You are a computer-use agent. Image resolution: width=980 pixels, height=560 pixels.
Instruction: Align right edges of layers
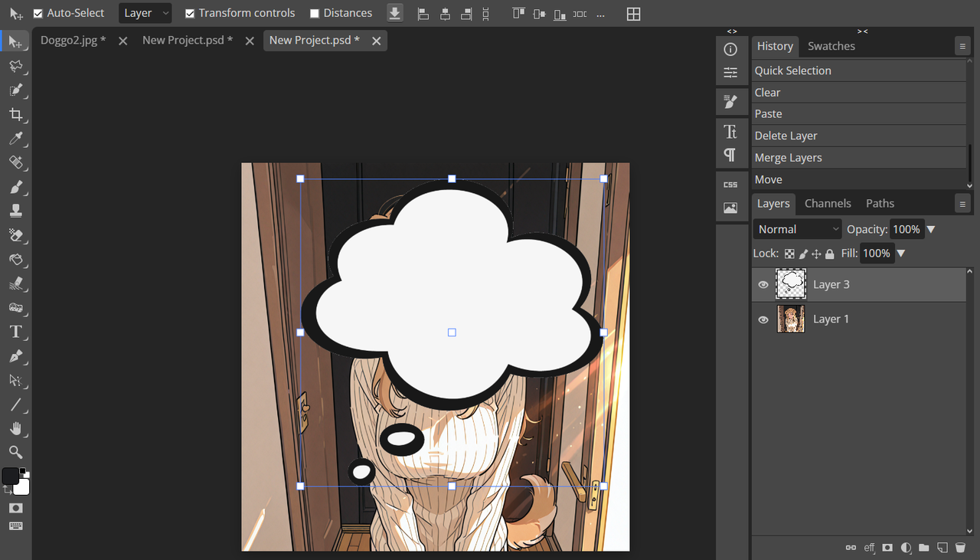point(466,14)
